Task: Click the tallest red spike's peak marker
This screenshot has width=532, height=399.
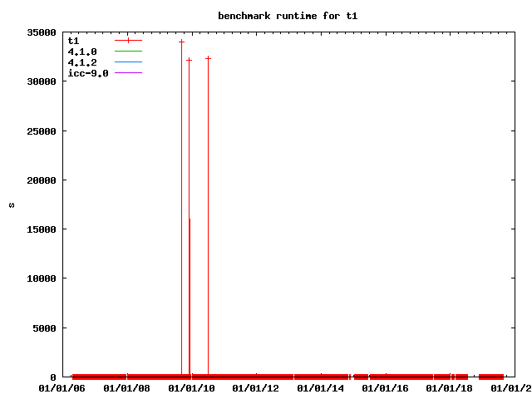Action: click(x=181, y=42)
